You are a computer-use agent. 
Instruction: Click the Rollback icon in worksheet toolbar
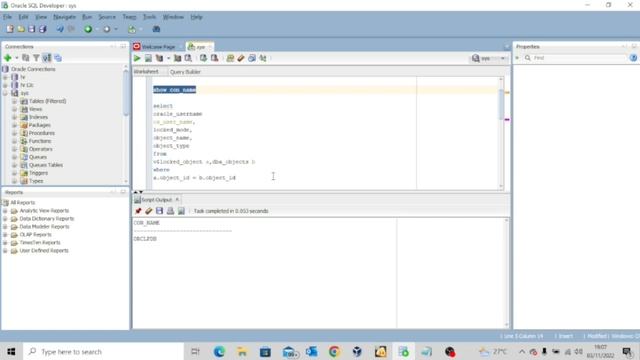coord(214,58)
